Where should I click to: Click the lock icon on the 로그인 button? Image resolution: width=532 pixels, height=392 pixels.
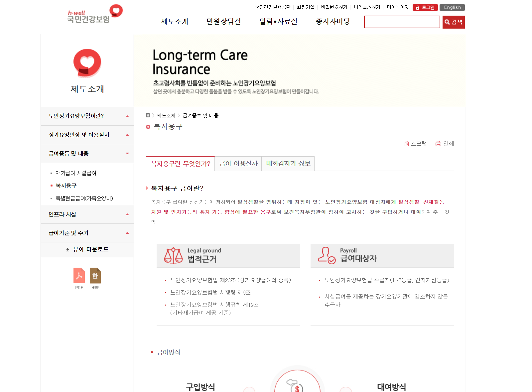(417, 7)
